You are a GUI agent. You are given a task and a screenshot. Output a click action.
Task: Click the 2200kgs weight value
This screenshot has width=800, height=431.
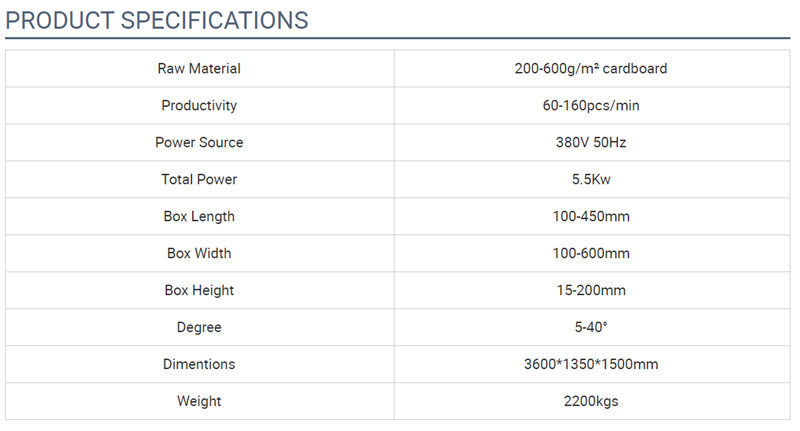591,401
